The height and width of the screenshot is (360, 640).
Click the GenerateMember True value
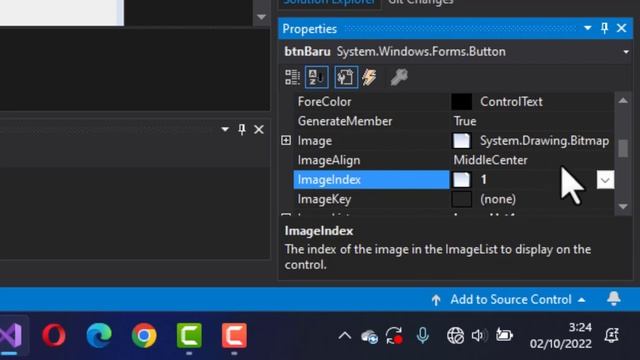(465, 121)
